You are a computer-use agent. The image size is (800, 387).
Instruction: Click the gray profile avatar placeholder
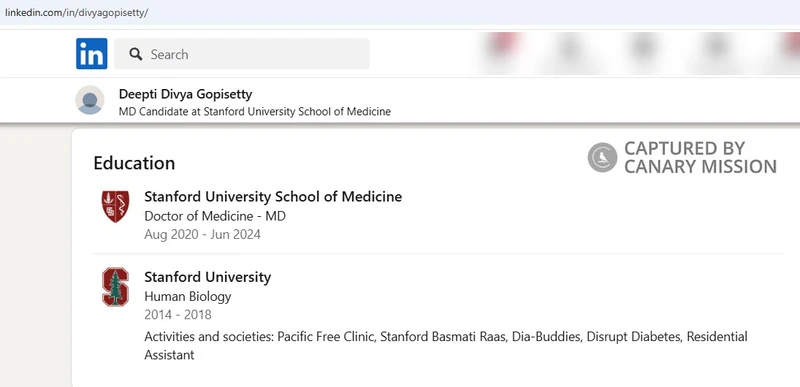click(90, 100)
